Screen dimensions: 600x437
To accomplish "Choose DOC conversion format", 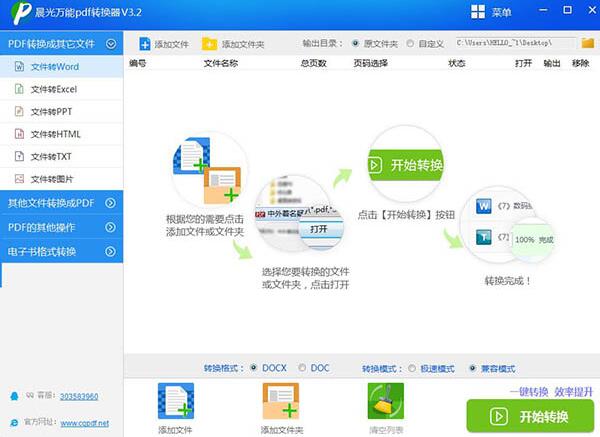I will click(x=302, y=368).
